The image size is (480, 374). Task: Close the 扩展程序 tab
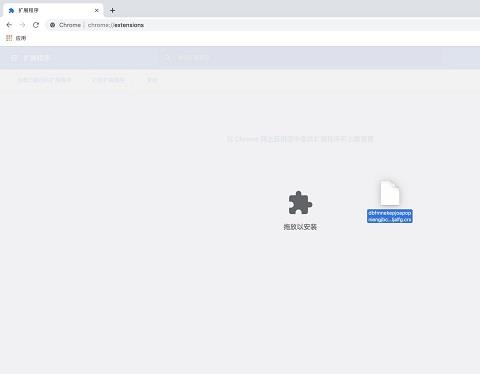click(96, 10)
